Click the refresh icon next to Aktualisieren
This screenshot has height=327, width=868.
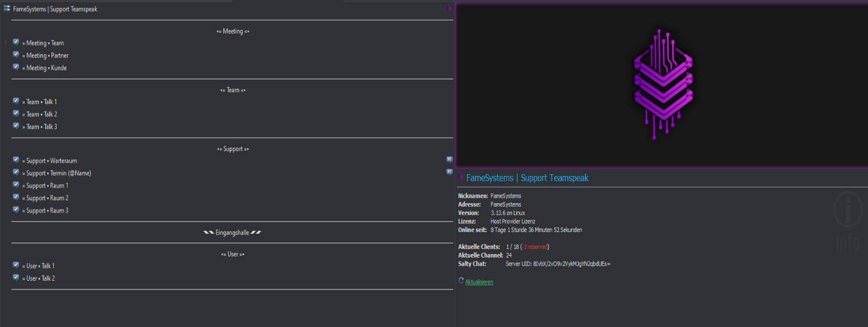[x=461, y=281]
